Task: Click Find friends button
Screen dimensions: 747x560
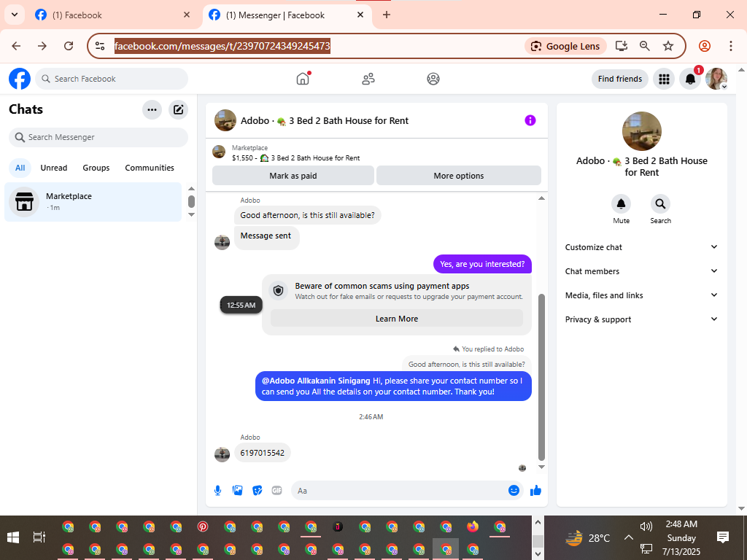Action: click(620, 79)
